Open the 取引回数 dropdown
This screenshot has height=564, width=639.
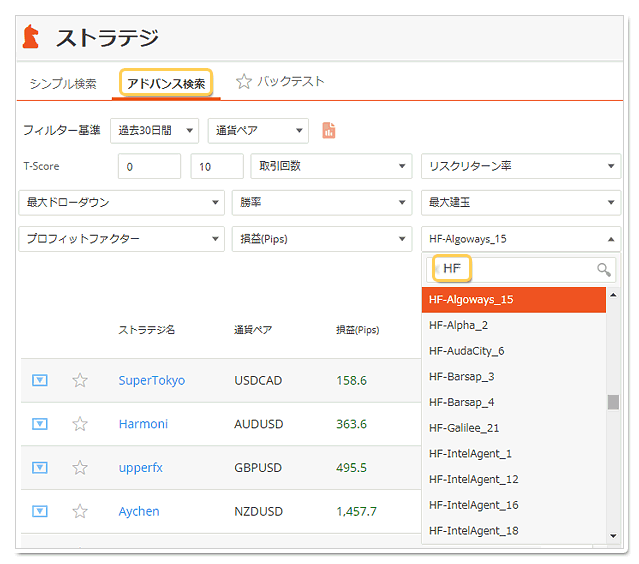(x=331, y=166)
